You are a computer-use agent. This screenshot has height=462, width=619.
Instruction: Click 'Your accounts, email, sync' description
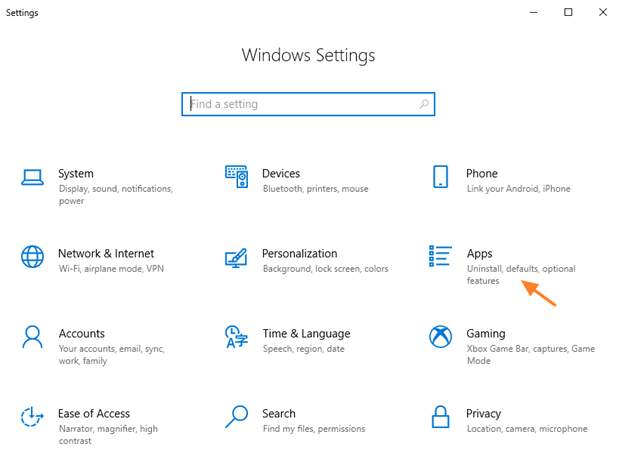(x=112, y=355)
